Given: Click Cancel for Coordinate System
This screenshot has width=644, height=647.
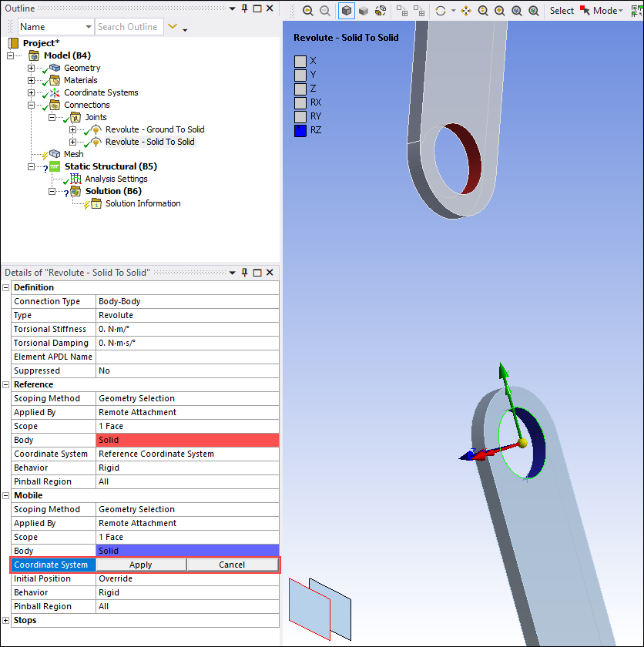Looking at the screenshot, I should 233,565.
